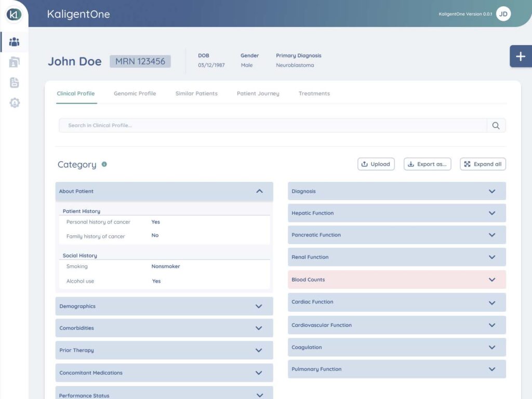
Task: Click the Expand all button
Action: pos(483,164)
